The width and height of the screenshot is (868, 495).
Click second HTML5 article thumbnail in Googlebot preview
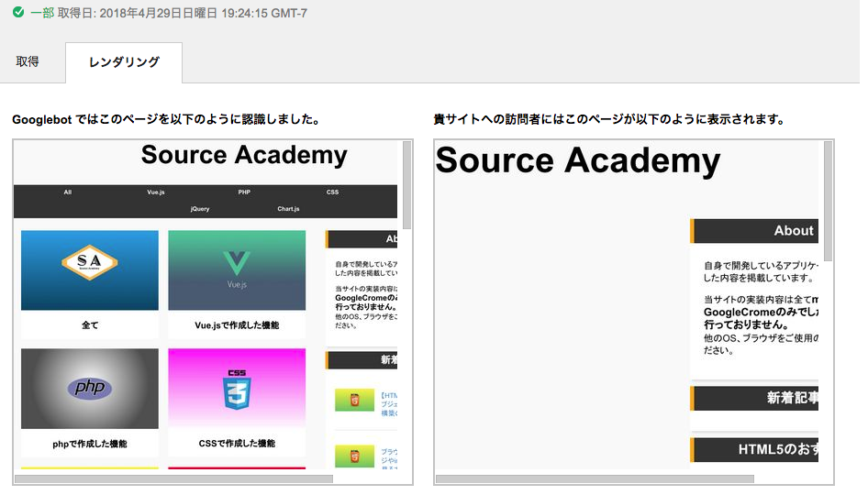(354, 456)
